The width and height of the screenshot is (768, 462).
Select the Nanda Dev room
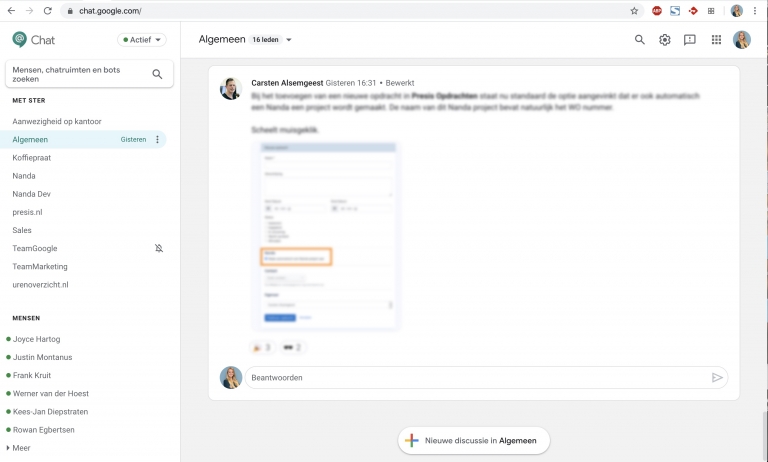[33, 194]
